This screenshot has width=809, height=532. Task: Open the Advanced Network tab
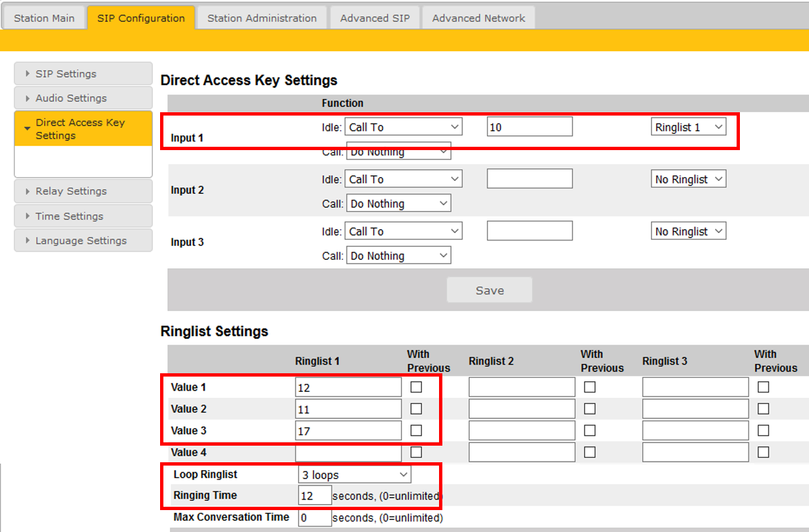click(x=478, y=18)
